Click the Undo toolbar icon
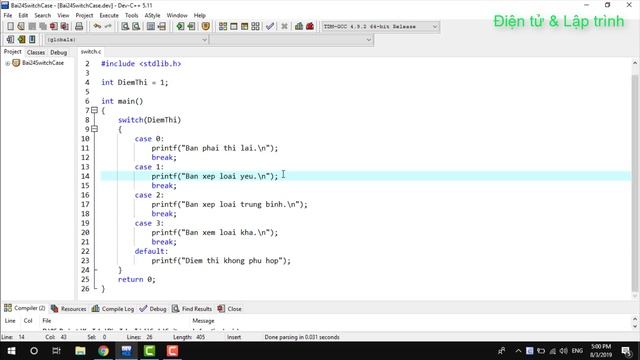Image resolution: width=640 pixels, height=360 pixels. 97,27
